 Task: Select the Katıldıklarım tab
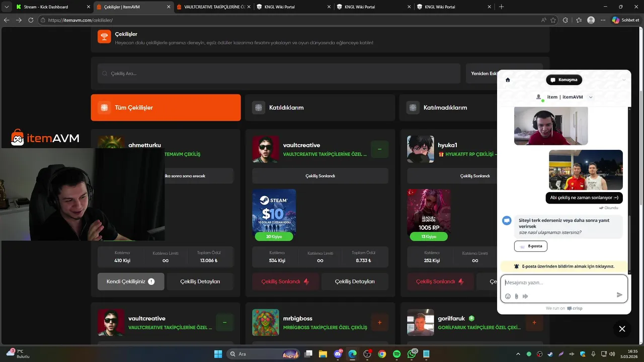320,108
